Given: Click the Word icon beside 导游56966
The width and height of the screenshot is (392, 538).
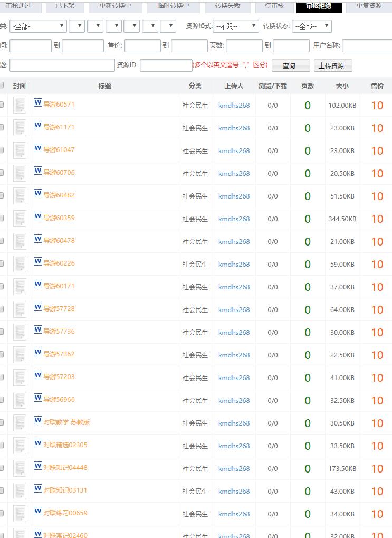Looking at the screenshot, I should [x=37, y=398].
